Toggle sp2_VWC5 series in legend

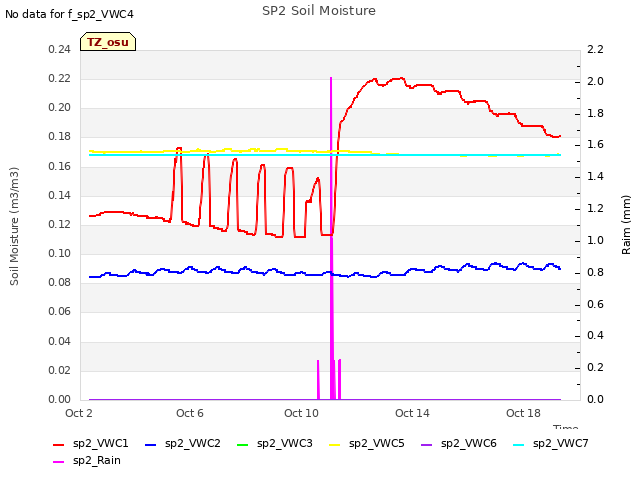pos(367,444)
